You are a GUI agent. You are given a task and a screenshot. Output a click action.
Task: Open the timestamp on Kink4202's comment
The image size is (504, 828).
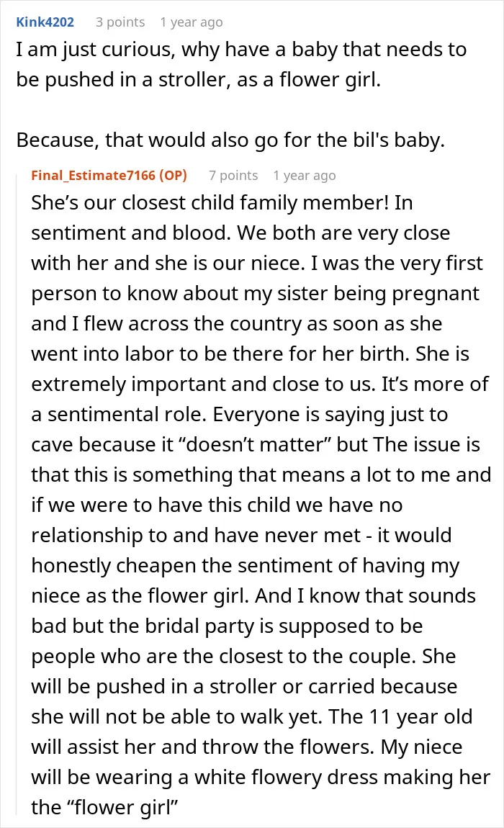click(x=192, y=23)
